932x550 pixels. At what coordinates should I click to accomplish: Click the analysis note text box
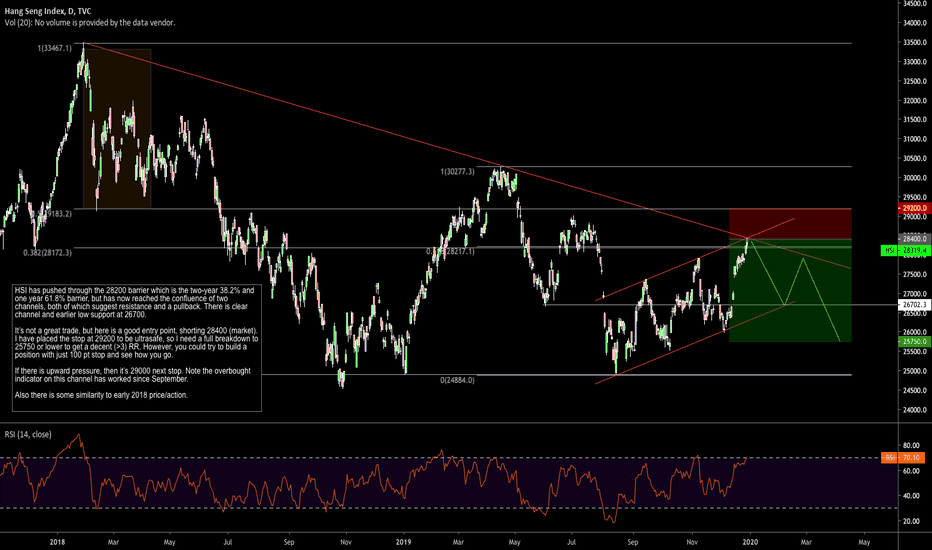coord(137,348)
